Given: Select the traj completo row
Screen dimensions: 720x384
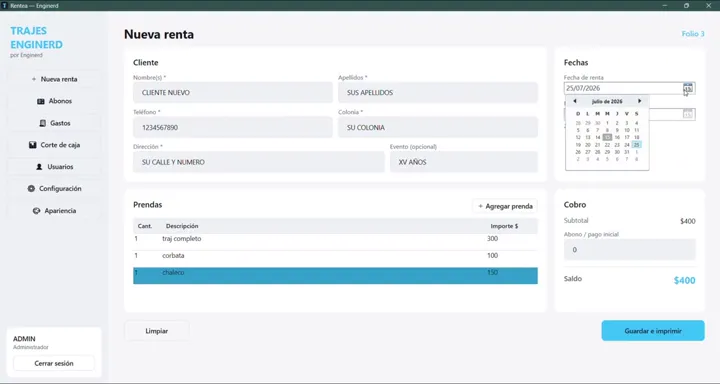Looking at the screenshot, I should tap(335, 242).
